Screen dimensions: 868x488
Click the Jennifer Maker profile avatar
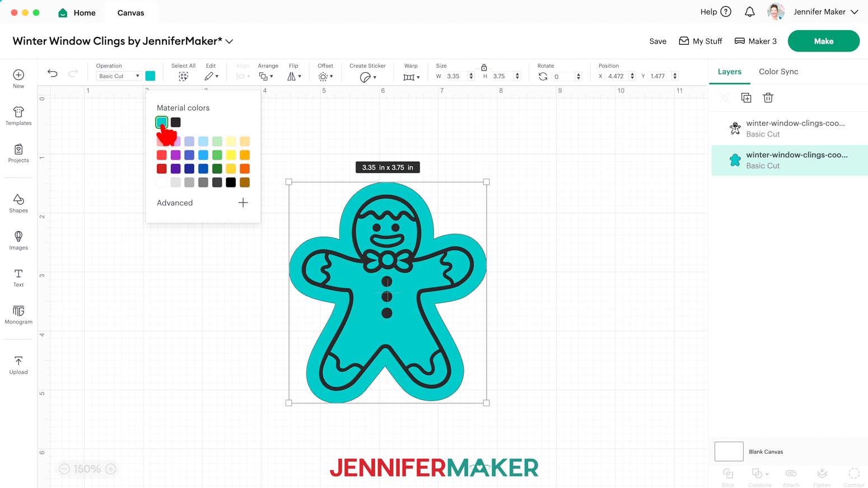coord(776,12)
